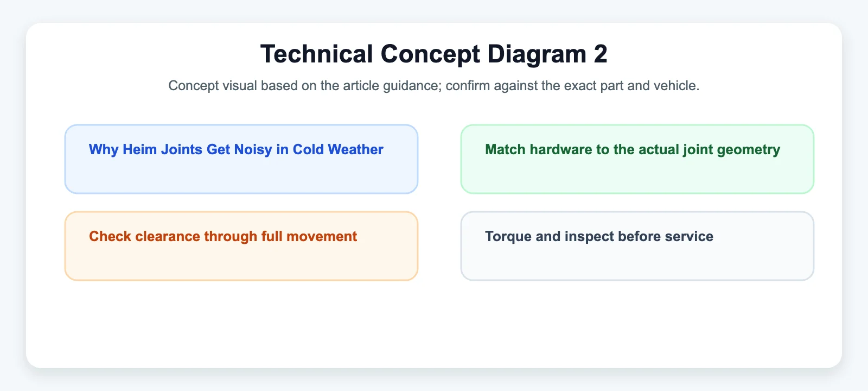This screenshot has width=868, height=391.
Task: Open the "Why Heim Joints Get Noisy" card
Action: click(241, 159)
